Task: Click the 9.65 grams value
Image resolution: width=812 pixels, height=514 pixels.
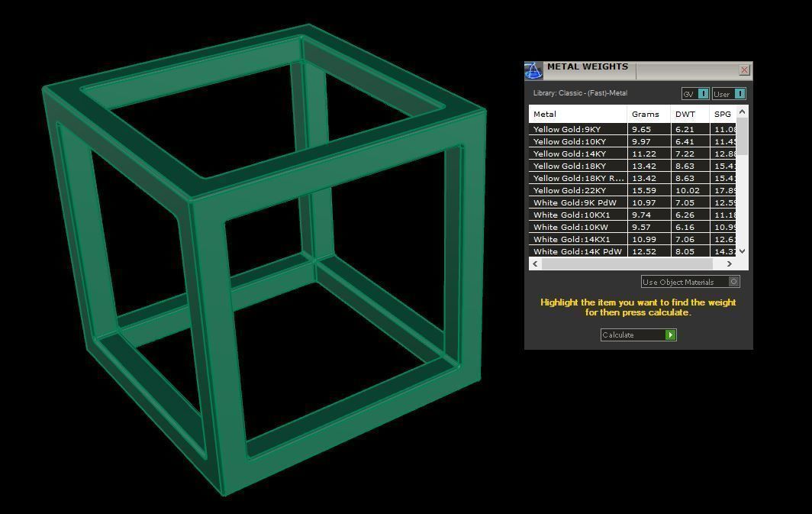Action: pos(641,130)
